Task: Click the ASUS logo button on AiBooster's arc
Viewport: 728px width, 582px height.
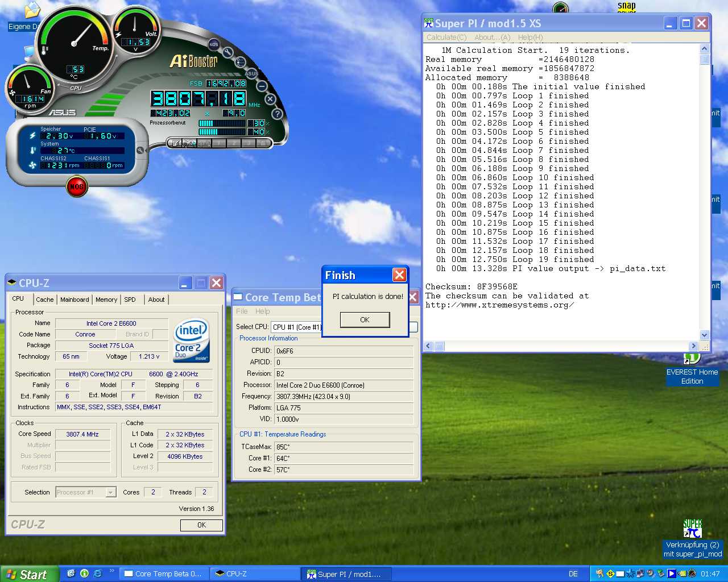Action: pos(251,73)
